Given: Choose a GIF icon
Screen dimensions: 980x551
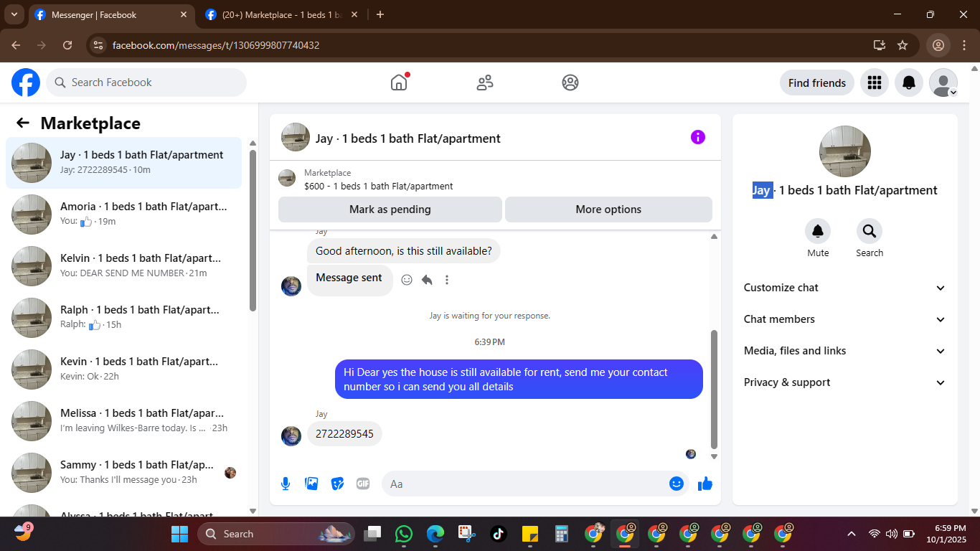Looking at the screenshot, I should 363,484.
